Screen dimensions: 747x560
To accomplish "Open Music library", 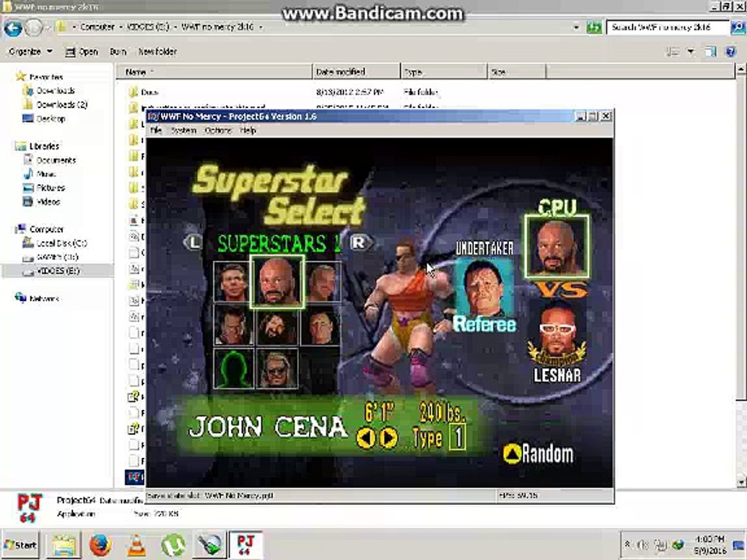I will 46,173.
